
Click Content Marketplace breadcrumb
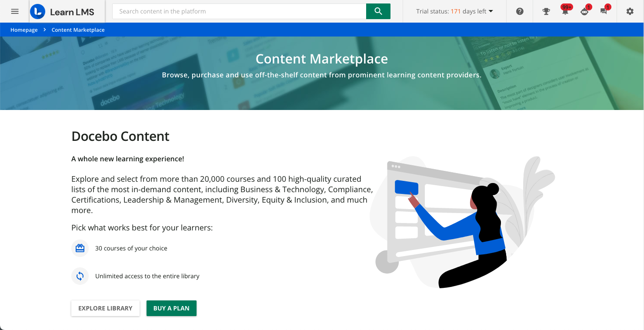click(x=78, y=30)
